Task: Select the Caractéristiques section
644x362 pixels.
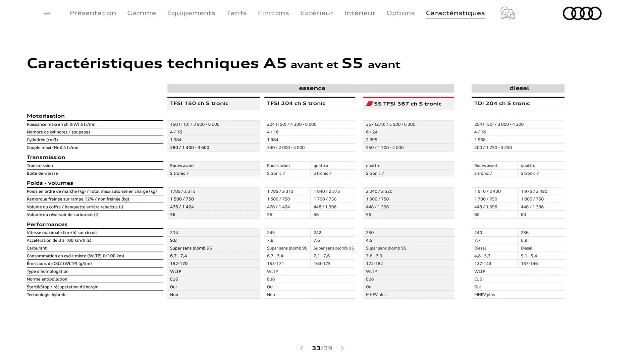Action: coord(455,13)
